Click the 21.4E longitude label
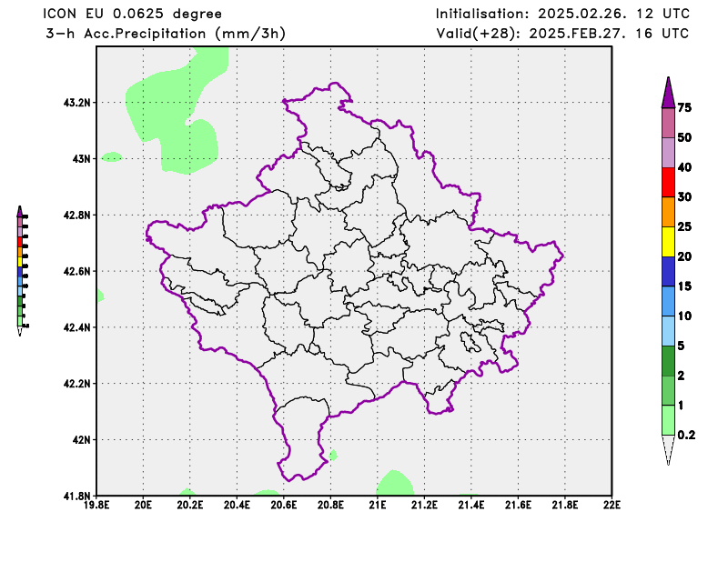Screen dimensions: 728x562 coord(471,505)
